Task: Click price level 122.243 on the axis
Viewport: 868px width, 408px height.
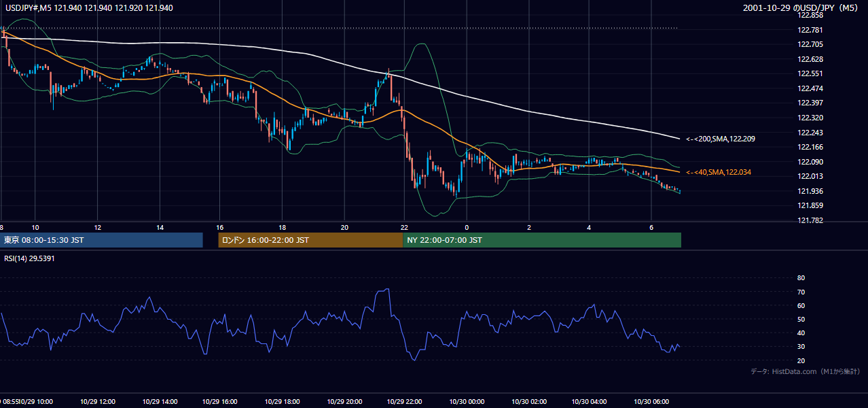Action: [810, 133]
